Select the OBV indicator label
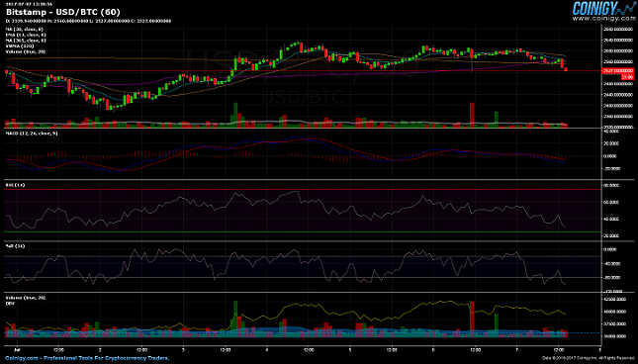The height and width of the screenshot is (364, 638). point(10,304)
